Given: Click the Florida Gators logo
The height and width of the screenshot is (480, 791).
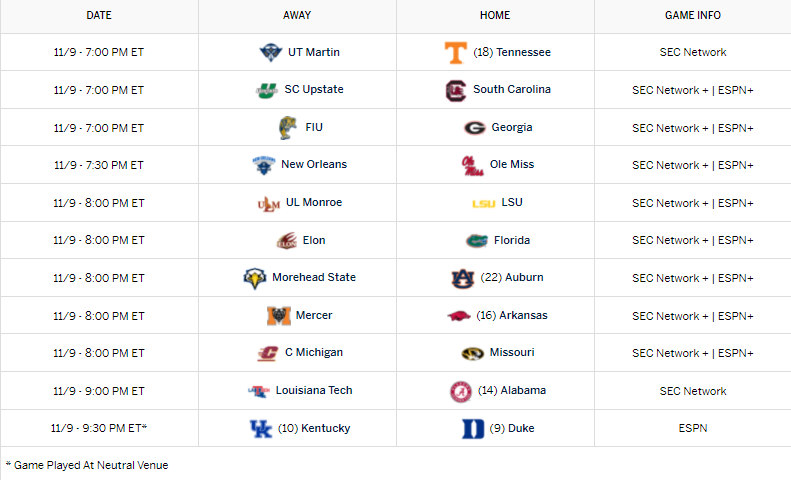Looking at the screenshot, I should [477, 241].
